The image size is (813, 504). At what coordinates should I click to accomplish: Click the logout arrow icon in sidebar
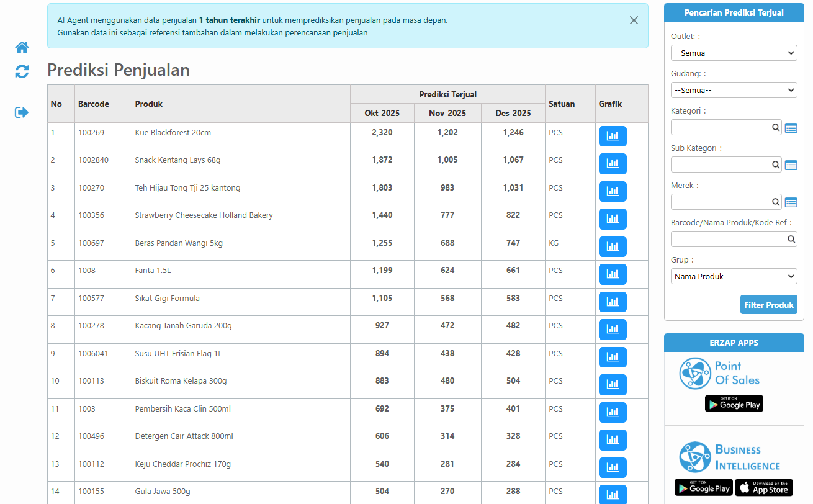click(22, 112)
